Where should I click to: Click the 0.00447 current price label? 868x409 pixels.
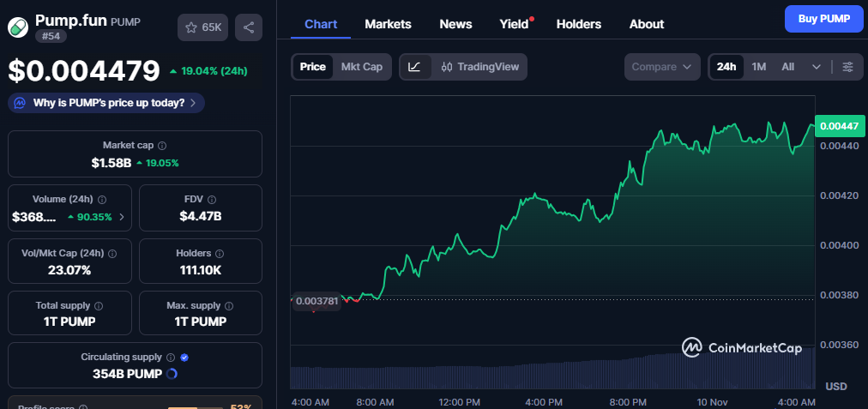tap(839, 126)
